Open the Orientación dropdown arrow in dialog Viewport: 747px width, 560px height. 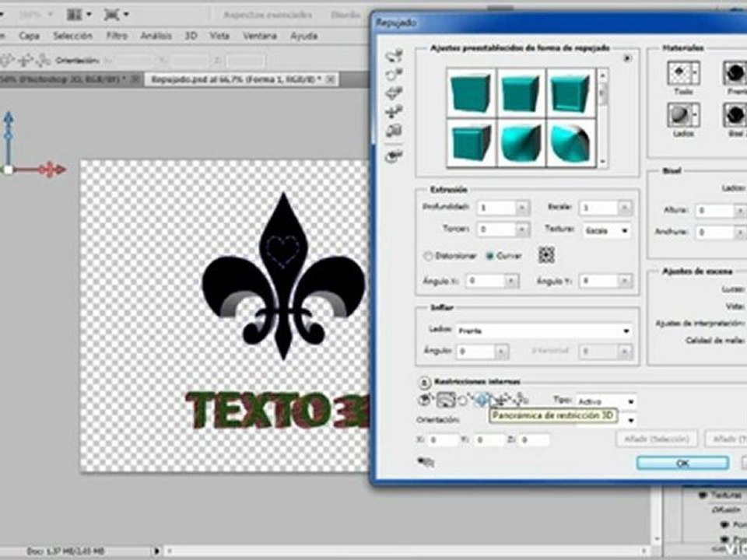(631, 421)
